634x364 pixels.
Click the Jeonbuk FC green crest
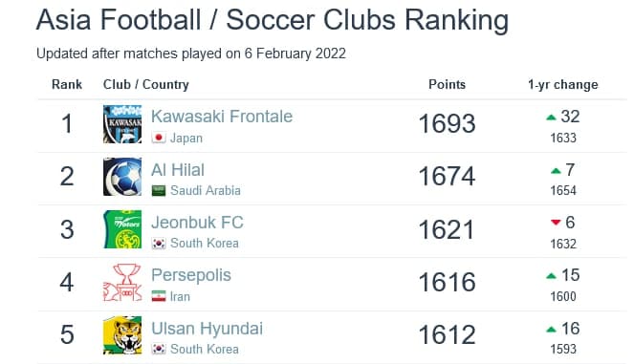pyautogui.click(x=122, y=229)
